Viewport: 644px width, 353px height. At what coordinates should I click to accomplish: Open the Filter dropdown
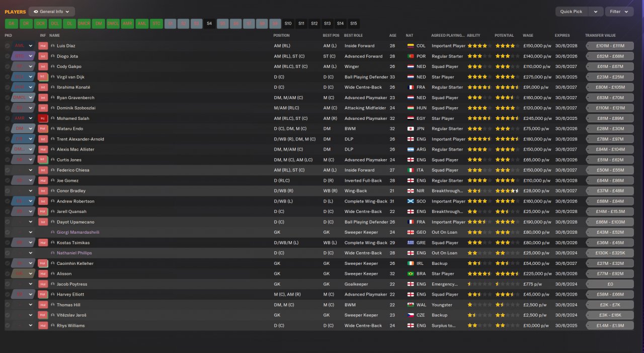click(619, 12)
